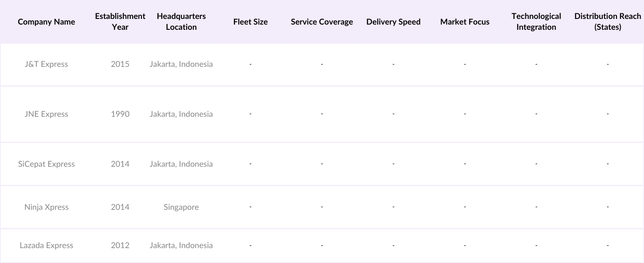Click the 2015 establishment year cell

tap(120, 64)
